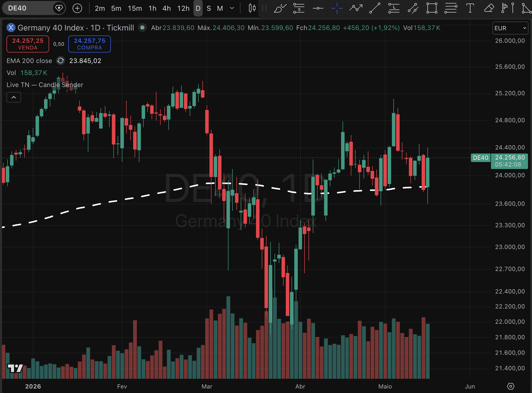The height and width of the screenshot is (393, 532).
Task: Click the Maio label on time axis
Action: pyautogui.click(x=385, y=386)
